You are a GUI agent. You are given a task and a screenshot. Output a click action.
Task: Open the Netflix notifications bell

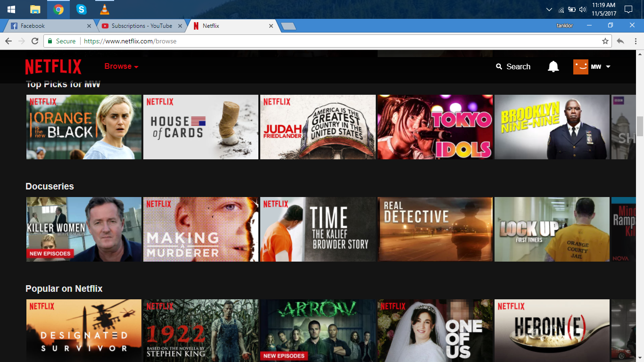click(553, 66)
